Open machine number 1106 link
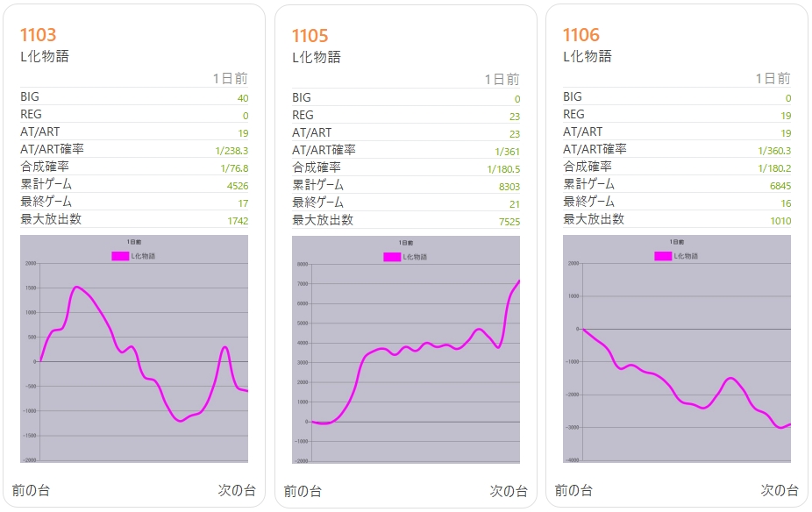 pos(581,35)
